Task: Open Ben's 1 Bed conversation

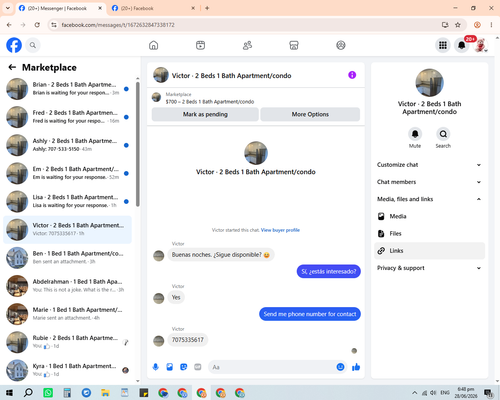Action: [67, 258]
